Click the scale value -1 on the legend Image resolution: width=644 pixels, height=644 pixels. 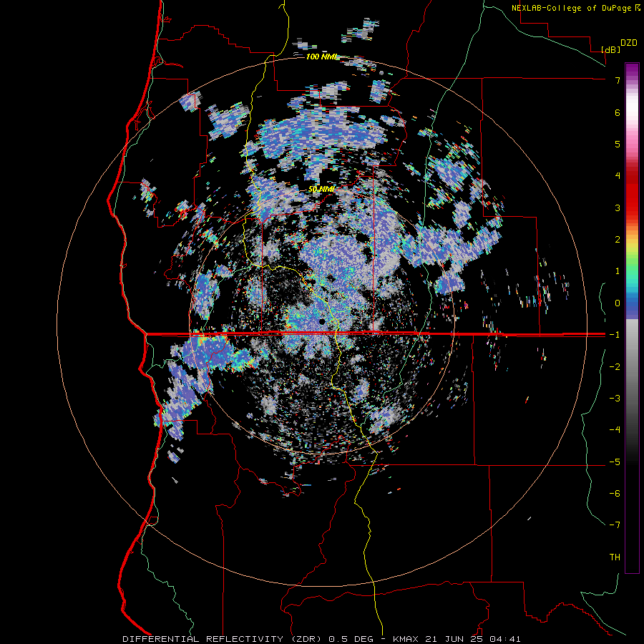pos(615,335)
